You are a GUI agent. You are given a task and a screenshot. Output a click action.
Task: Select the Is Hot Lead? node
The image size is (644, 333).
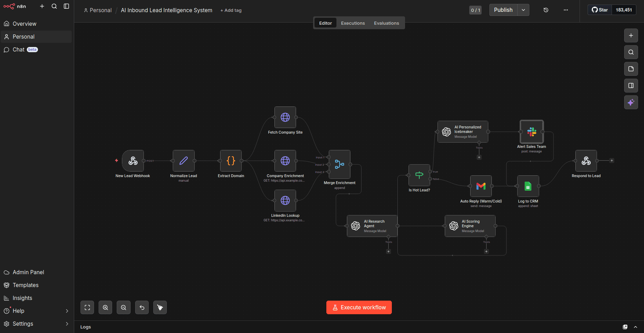(x=419, y=175)
